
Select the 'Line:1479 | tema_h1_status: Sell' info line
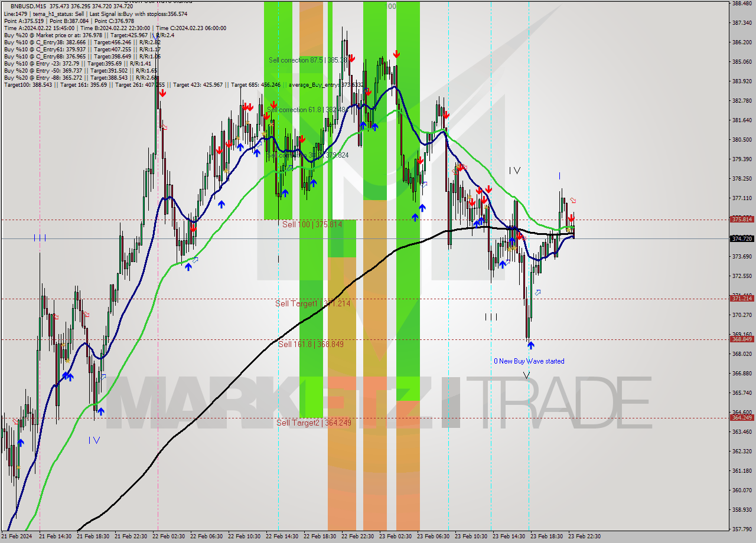(x=96, y=14)
